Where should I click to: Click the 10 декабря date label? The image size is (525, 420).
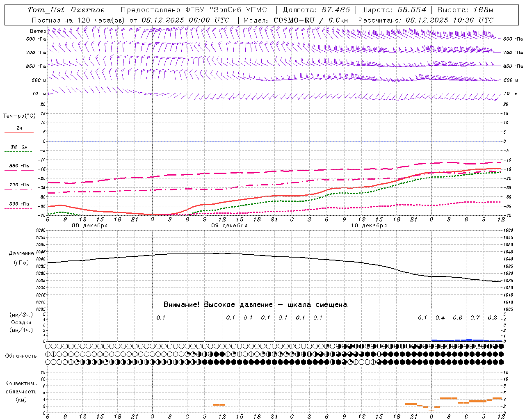(x=369, y=226)
